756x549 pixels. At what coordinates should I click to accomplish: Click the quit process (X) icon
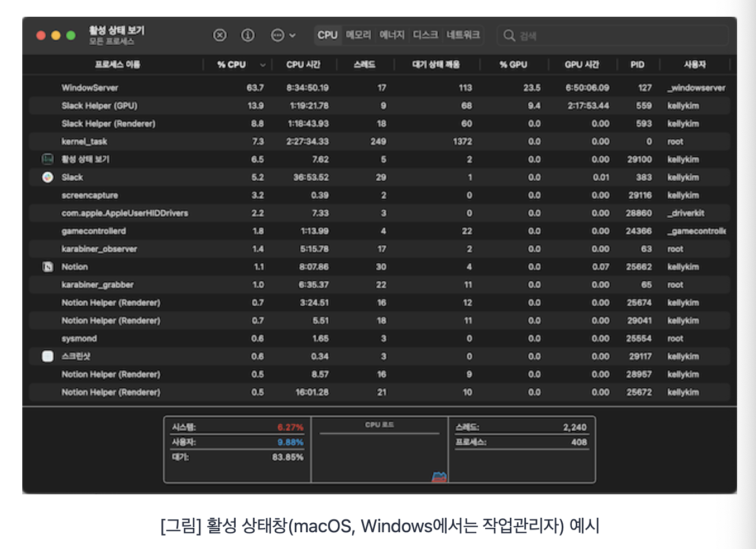click(x=219, y=35)
